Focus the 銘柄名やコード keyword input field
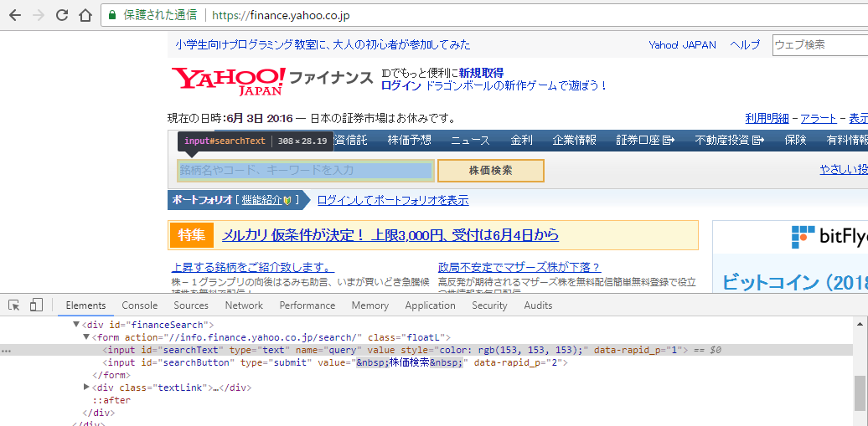 click(304, 171)
